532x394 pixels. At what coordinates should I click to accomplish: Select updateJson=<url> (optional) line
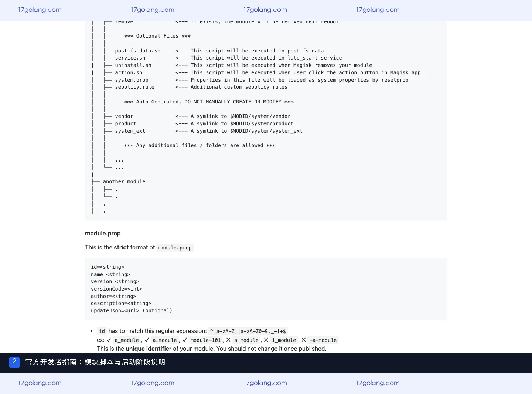point(132,310)
